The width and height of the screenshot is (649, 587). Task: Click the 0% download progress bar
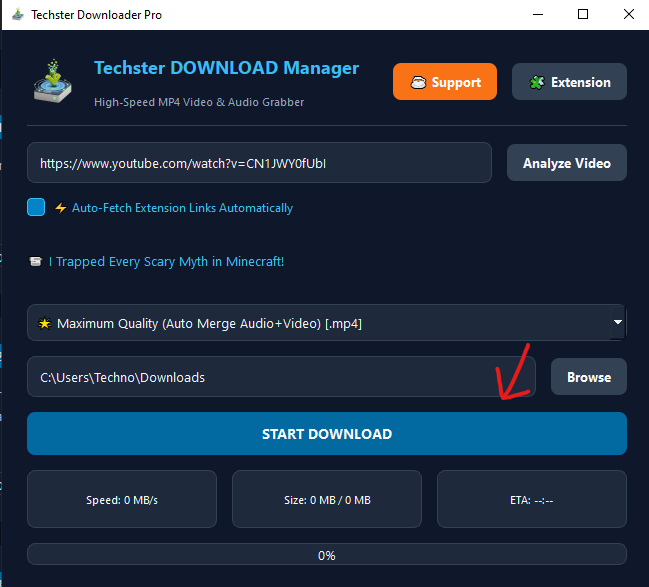tap(327, 554)
